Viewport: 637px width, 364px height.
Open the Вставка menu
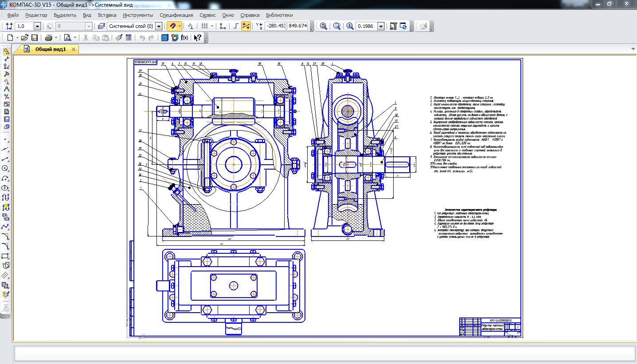(107, 15)
